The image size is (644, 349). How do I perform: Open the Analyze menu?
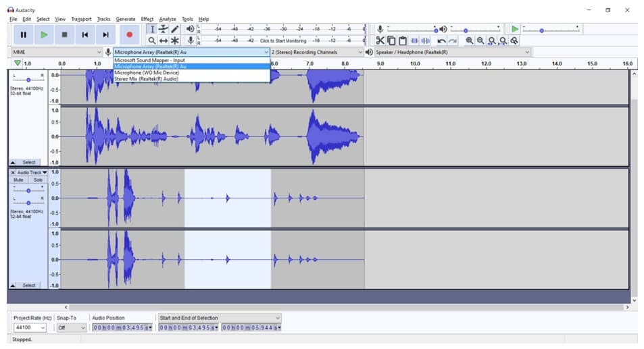pos(167,19)
